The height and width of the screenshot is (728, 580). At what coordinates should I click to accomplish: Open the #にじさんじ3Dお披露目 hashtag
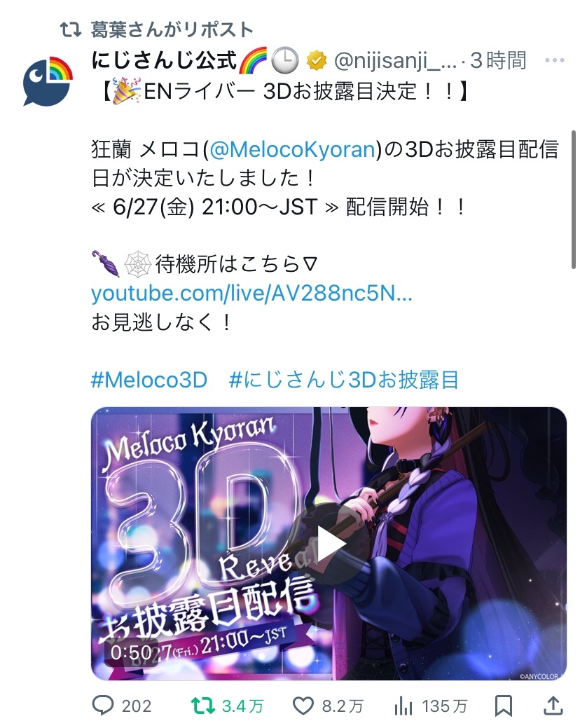(344, 380)
